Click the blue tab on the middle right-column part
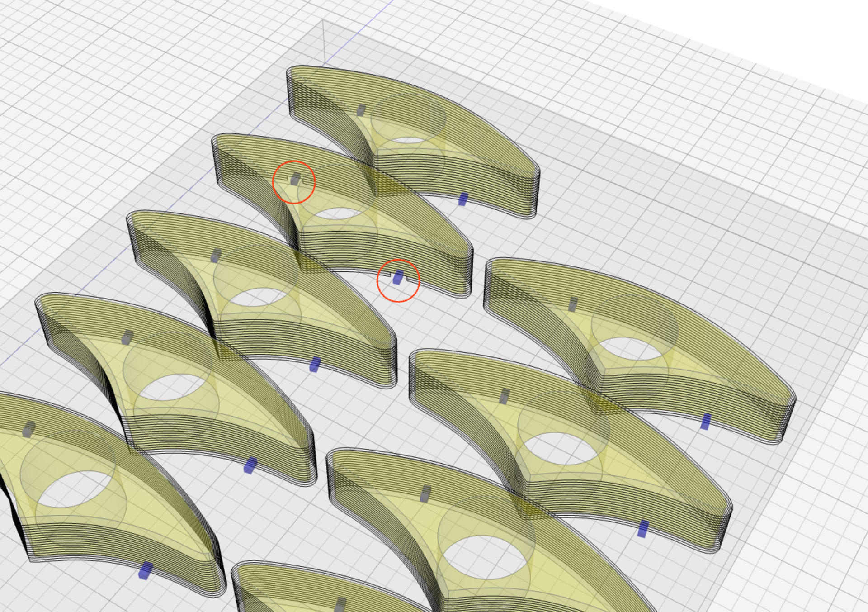Viewport: 868px width, 612px height. tap(643, 529)
